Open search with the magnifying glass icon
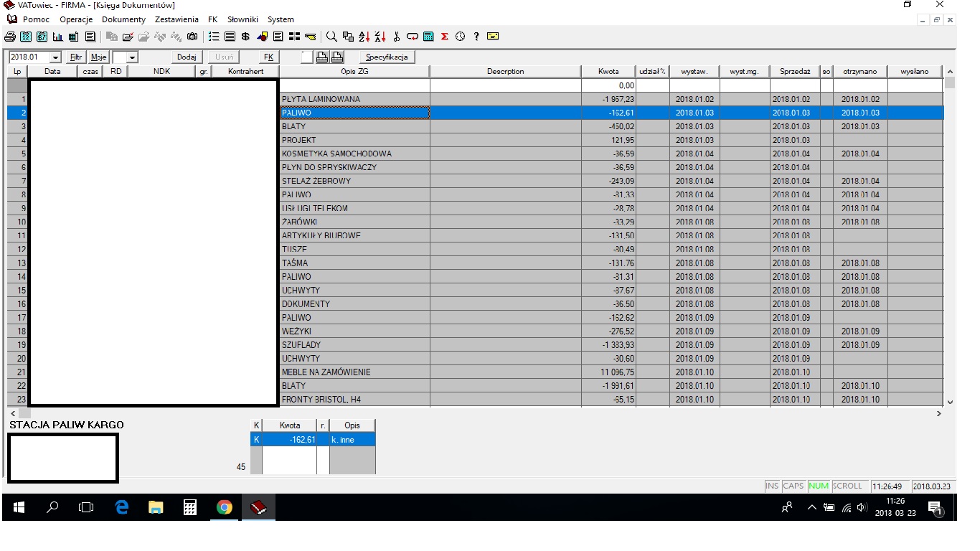 pyautogui.click(x=331, y=37)
